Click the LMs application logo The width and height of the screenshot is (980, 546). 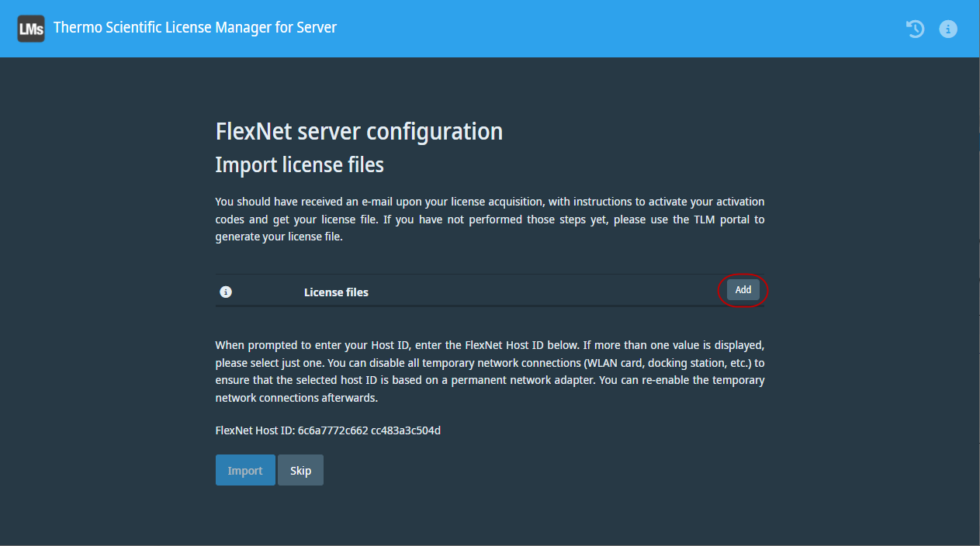point(31,29)
